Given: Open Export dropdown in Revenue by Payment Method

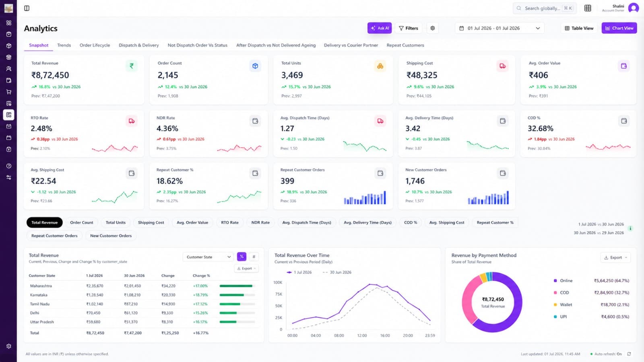Looking at the screenshot, I should click(x=615, y=257).
